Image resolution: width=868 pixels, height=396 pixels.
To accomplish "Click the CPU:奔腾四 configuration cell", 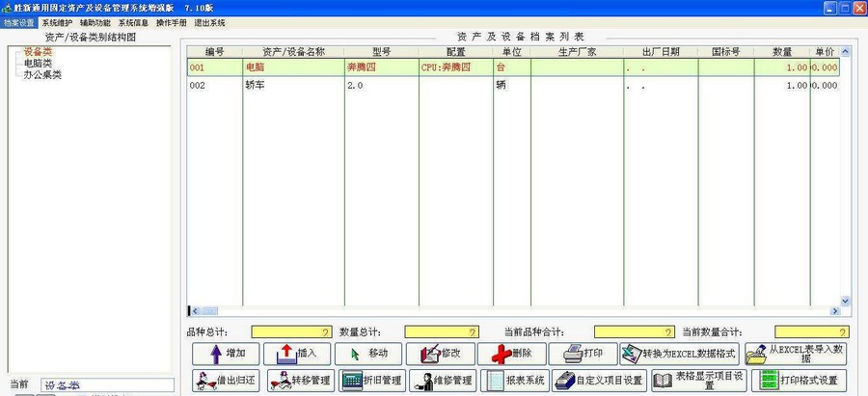I will point(456,68).
